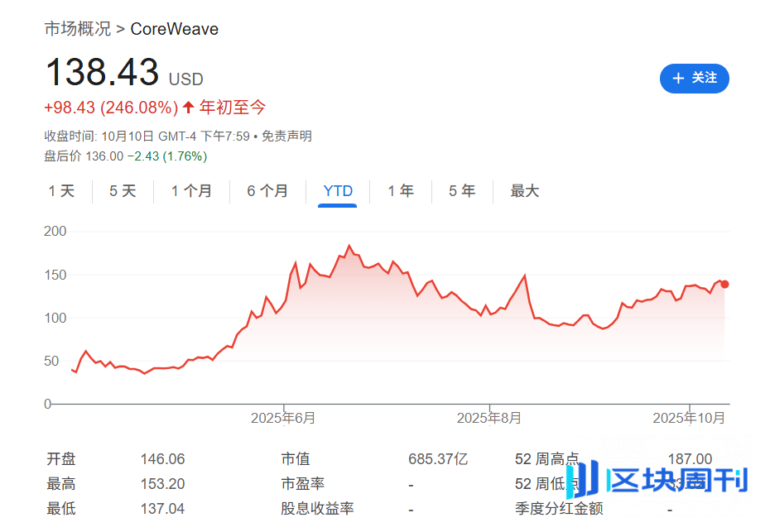Select the 5天 tab
Viewport: 770px width, 532px height.
123,190
